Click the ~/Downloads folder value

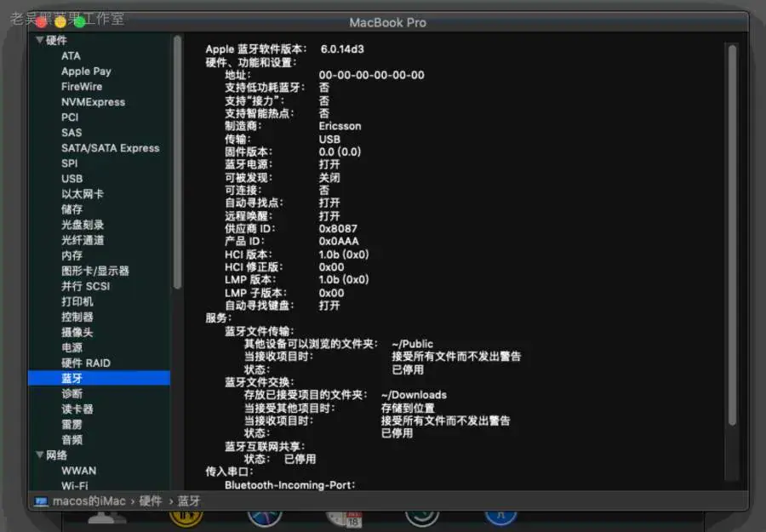coord(414,395)
